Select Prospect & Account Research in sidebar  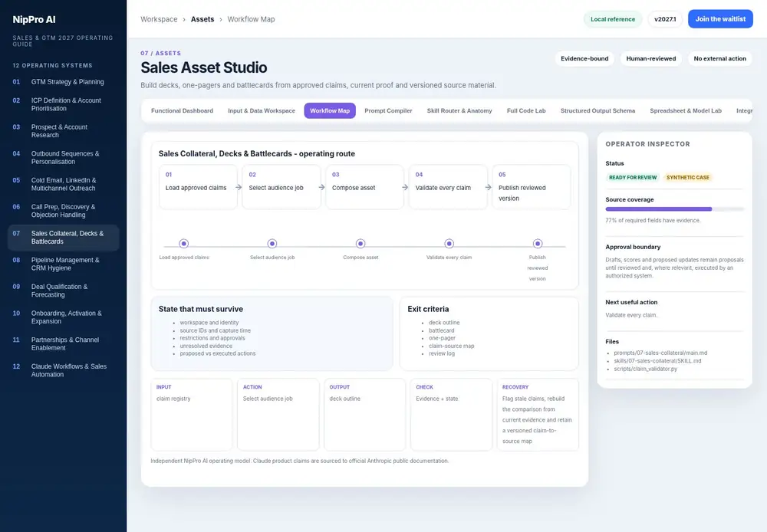point(64,131)
